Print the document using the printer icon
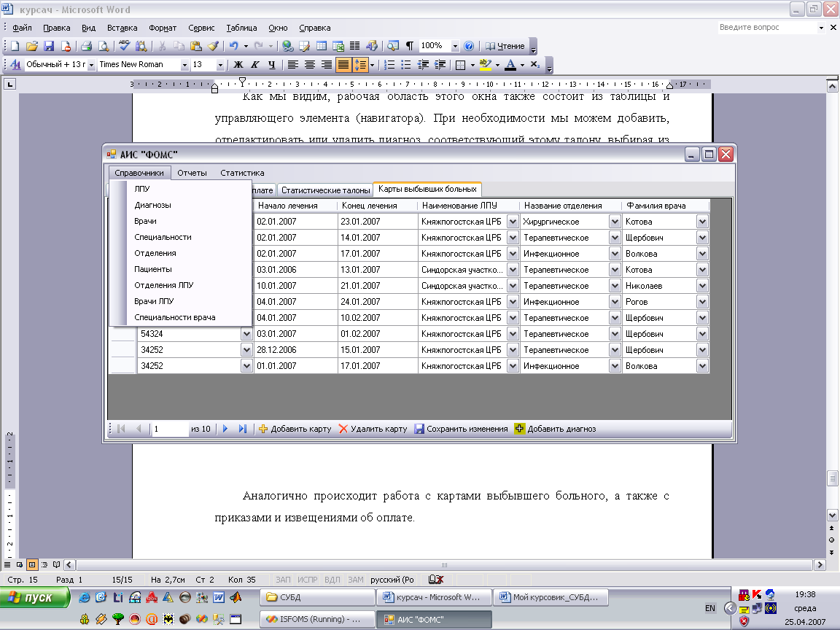The width and height of the screenshot is (840, 630). (x=86, y=46)
